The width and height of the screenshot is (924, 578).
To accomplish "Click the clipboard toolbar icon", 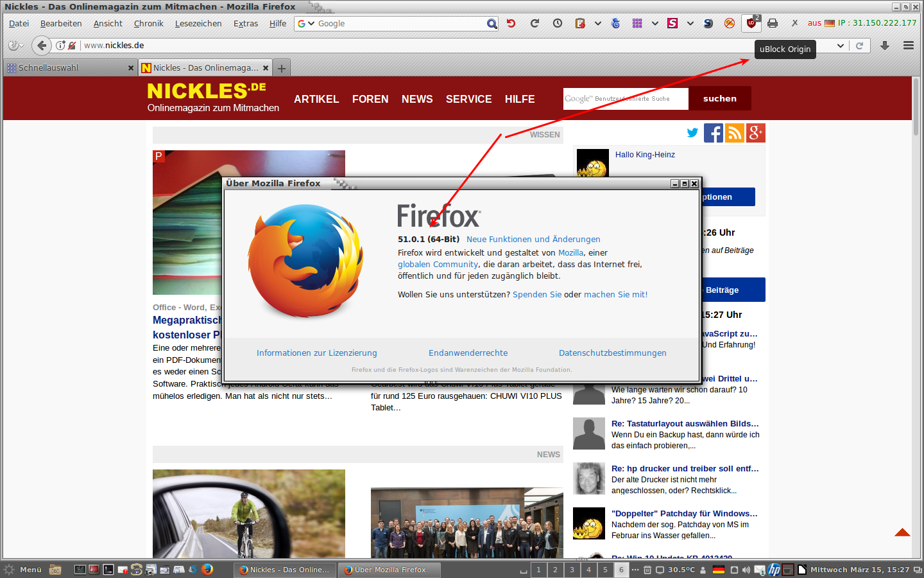I will point(580,23).
